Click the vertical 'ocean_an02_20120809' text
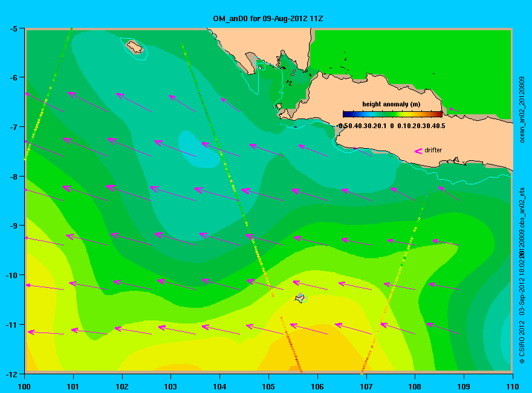Viewport: 532px width, 393px height. click(522, 109)
